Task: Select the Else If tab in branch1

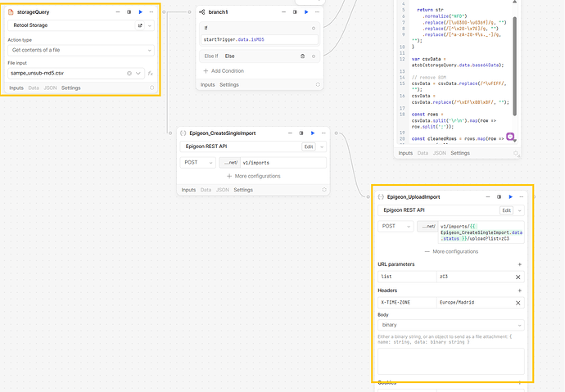Action: [211, 56]
